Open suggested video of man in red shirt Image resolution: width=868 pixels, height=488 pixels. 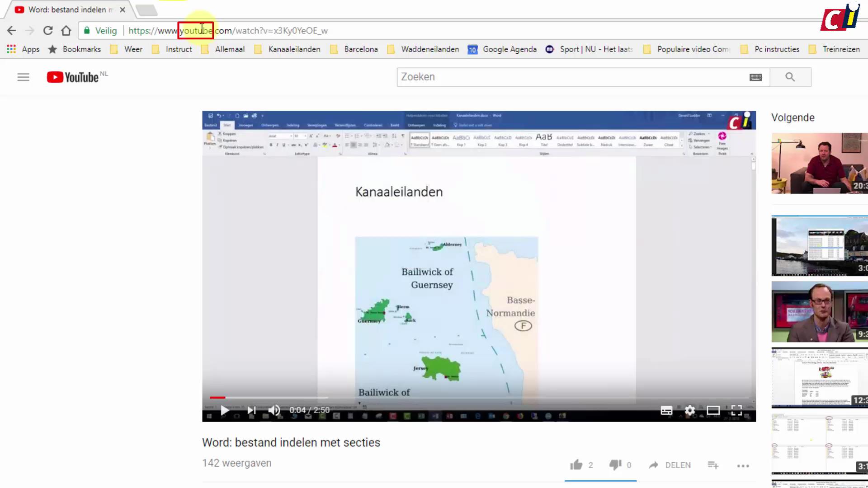click(x=820, y=163)
